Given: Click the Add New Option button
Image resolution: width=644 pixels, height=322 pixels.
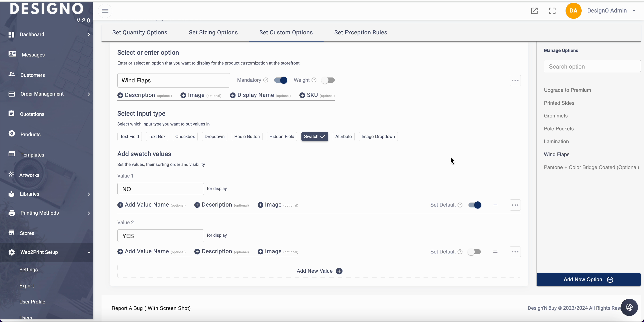Looking at the screenshot, I should 588,280.
